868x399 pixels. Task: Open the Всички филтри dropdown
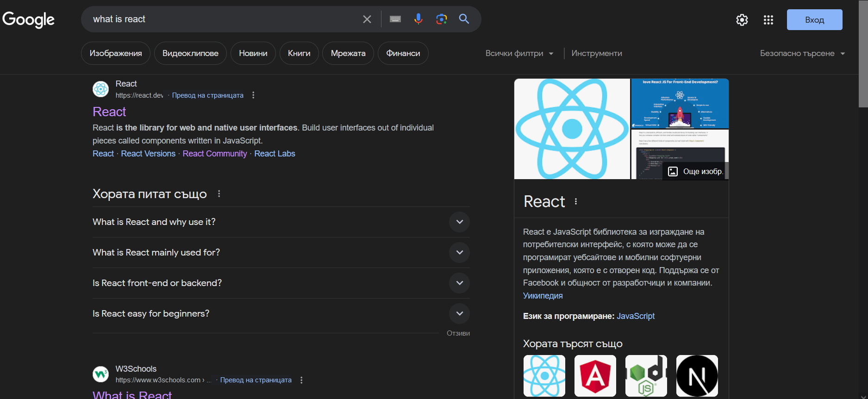click(519, 53)
